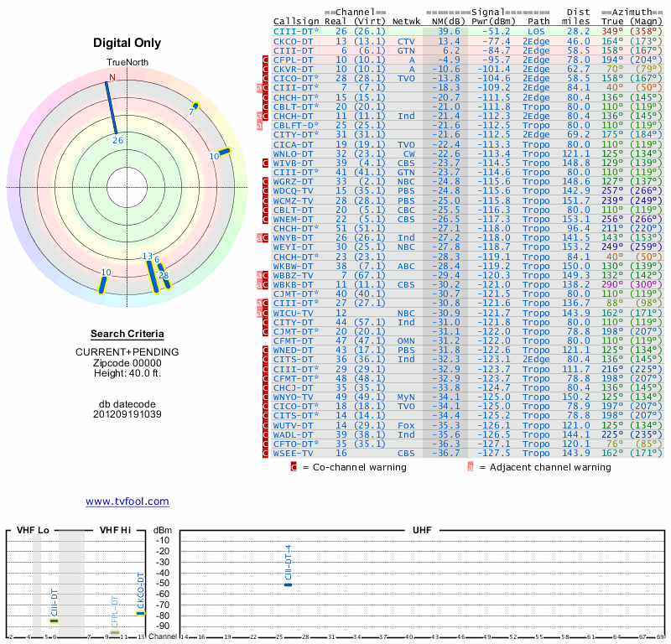This screenshot has height=644, width=671.
Task: Click the channel 13 bar on the radar plot
Action: point(152,276)
